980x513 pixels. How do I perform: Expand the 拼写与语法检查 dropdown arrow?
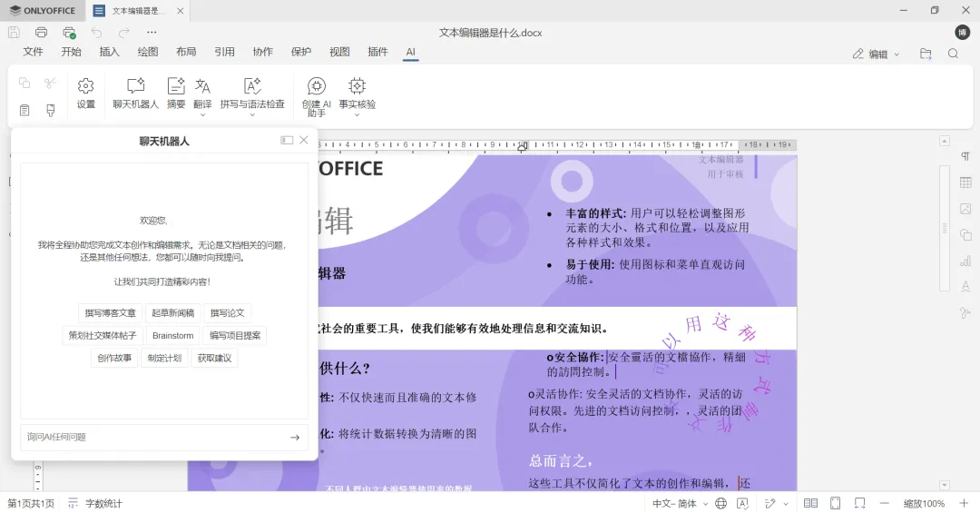click(x=252, y=114)
